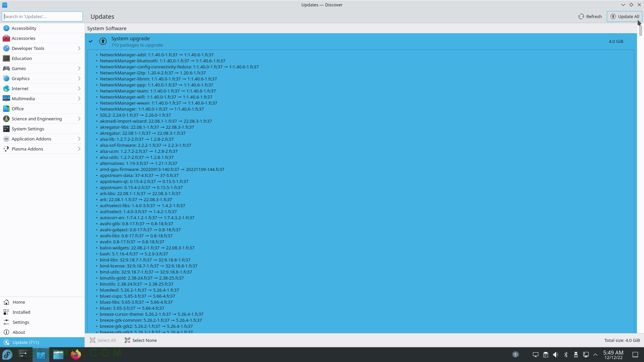Go to the Installed page
644x362 pixels.
(42, 312)
